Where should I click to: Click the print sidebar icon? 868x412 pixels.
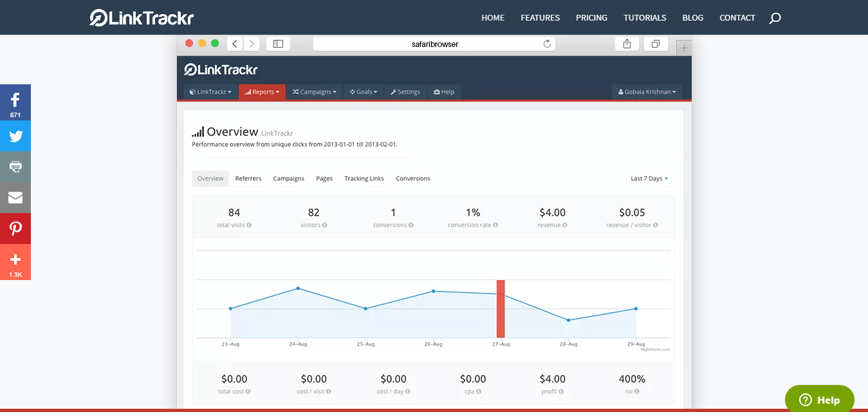point(15,167)
